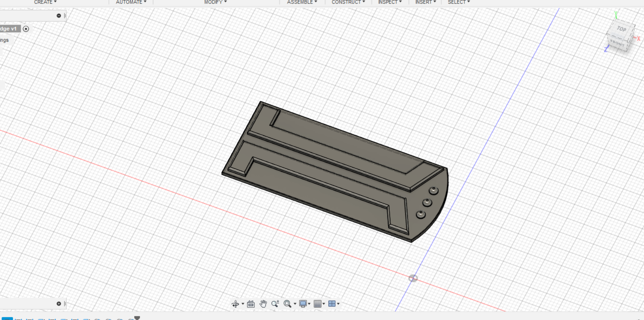Activate the Pan hand tool
The image size is (644, 320).
pos(263,304)
